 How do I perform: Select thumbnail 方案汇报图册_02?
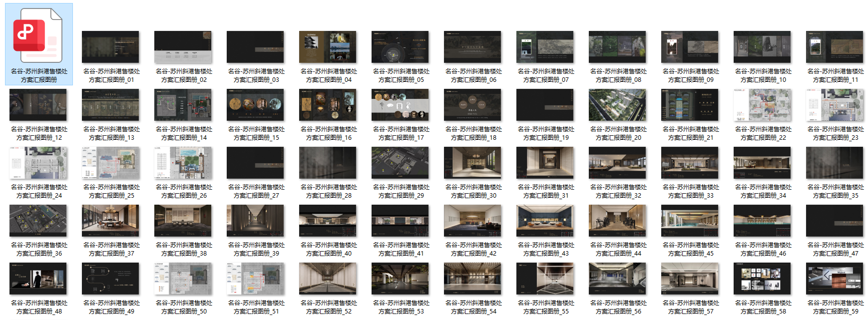pos(183,47)
